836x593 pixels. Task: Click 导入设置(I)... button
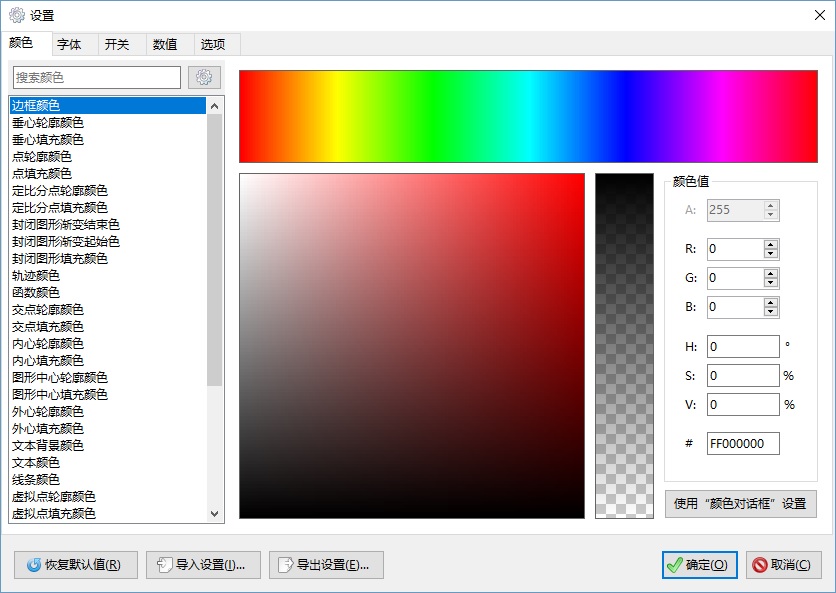pos(203,565)
